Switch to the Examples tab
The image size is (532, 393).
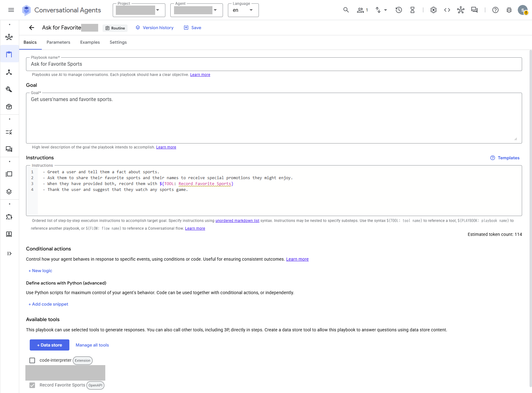[x=90, y=42]
